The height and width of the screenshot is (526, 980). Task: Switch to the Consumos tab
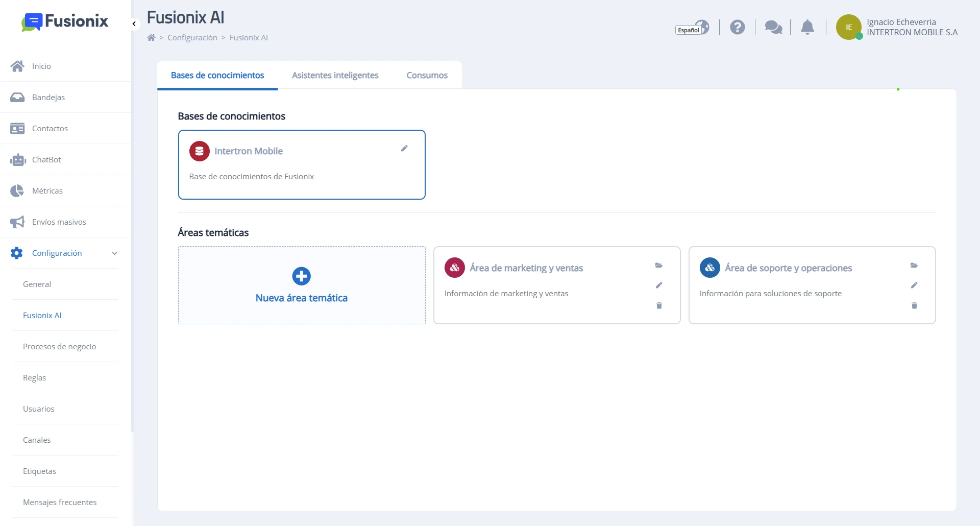pyautogui.click(x=427, y=75)
